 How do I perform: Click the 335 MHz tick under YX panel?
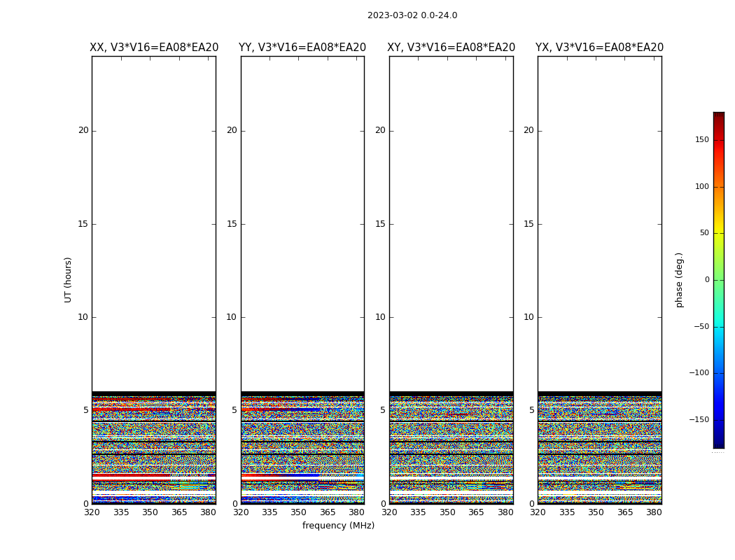tap(567, 512)
